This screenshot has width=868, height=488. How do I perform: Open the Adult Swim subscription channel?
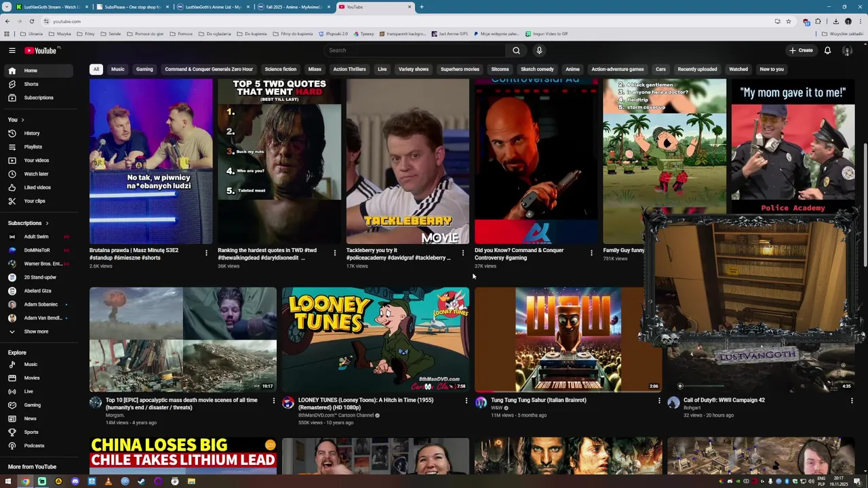pyautogui.click(x=39, y=237)
